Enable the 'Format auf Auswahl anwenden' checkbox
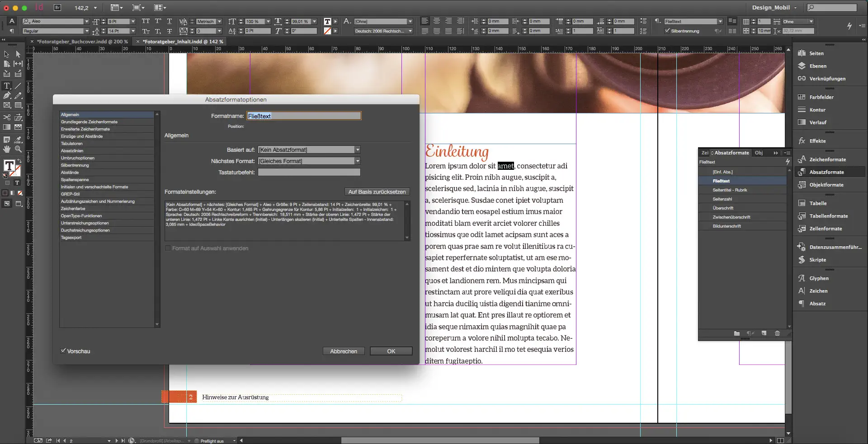 168,248
